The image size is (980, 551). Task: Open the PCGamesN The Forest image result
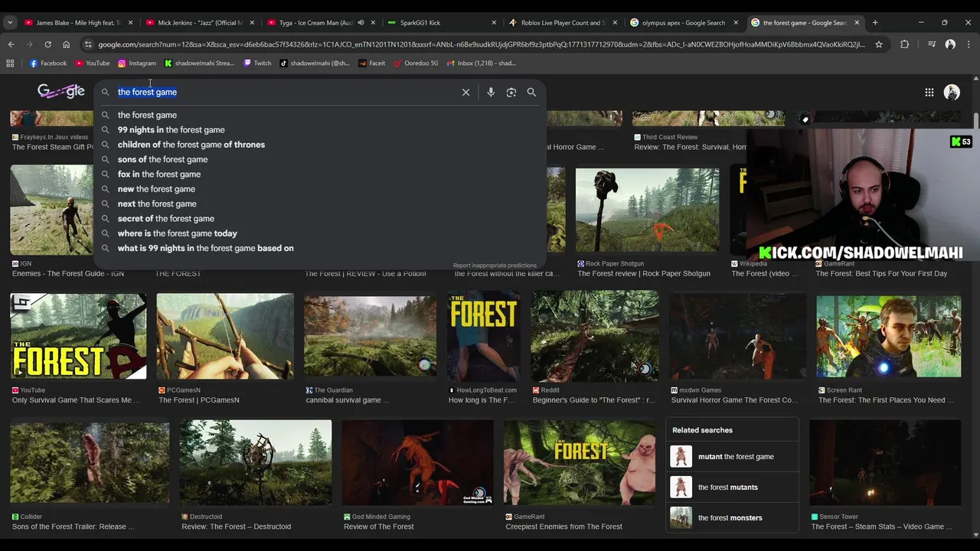(225, 337)
